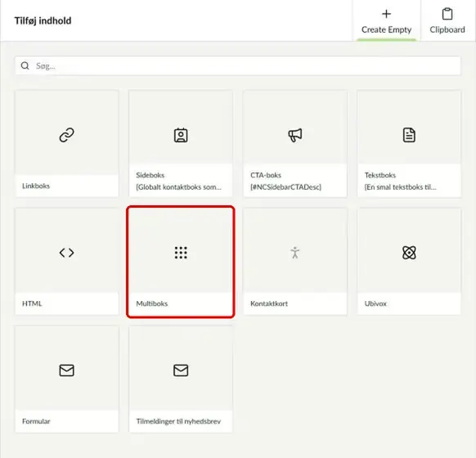The height and width of the screenshot is (458, 476).
Task: Choose the Formular envelope icon
Action: coord(66,370)
